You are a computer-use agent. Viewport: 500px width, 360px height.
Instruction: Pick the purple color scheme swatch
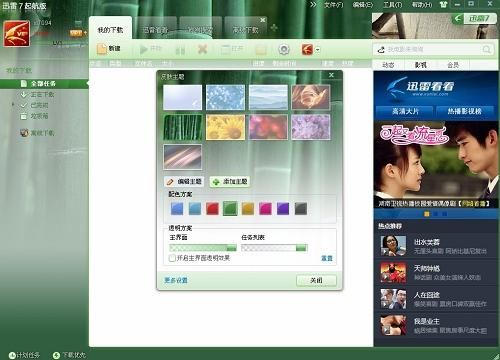coord(283,209)
